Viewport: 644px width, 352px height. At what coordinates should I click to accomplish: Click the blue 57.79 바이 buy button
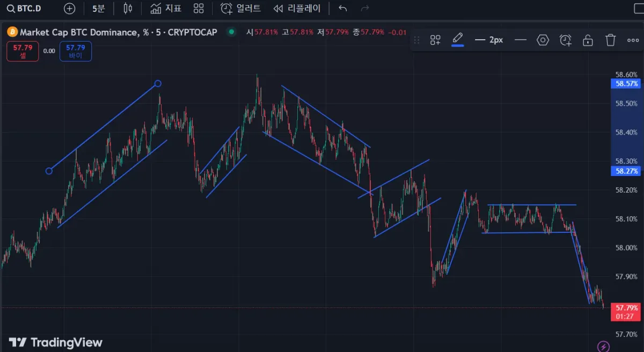tap(76, 52)
